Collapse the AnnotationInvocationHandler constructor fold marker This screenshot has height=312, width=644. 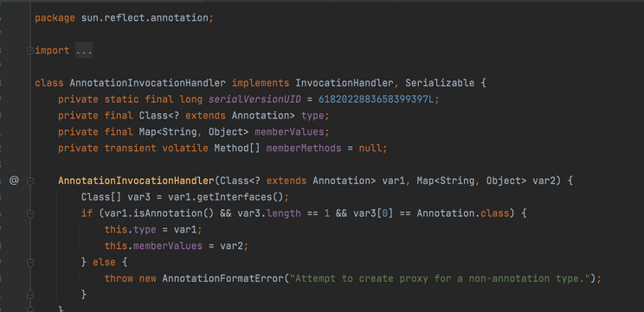(29, 181)
